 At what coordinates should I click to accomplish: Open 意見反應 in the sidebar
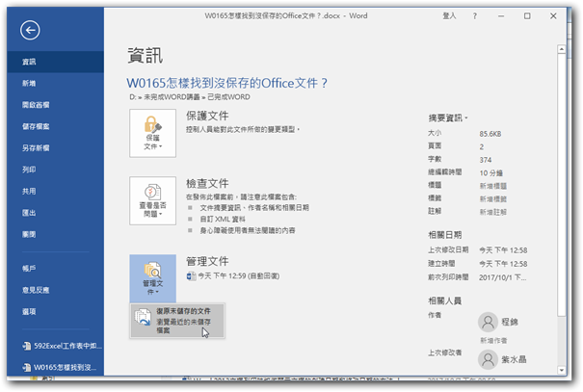[55, 290]
